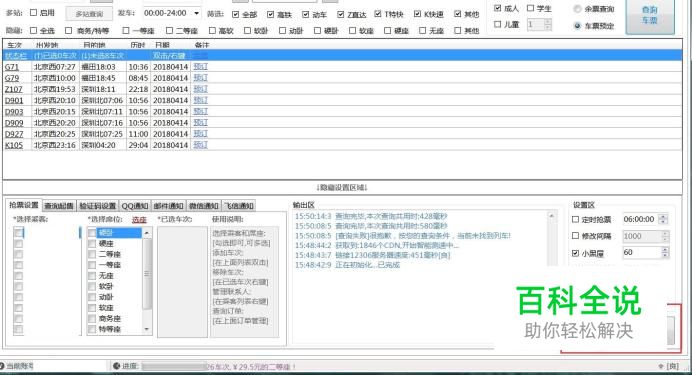Screen dimensions: 692x375
Task: Select train D909 in the list
Action: [x=14, y=123]
